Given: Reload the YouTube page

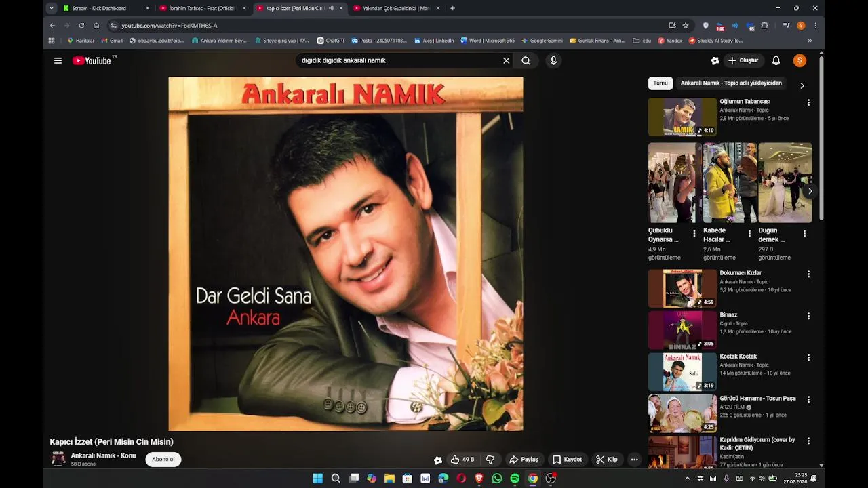Looking at the screenshot, I should (x=81, y=25).
